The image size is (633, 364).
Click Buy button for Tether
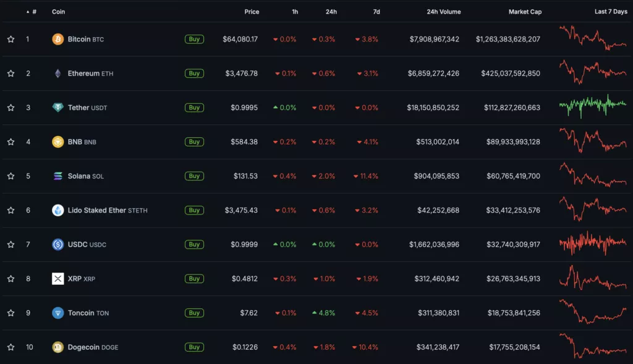click(x=194, y=108)
